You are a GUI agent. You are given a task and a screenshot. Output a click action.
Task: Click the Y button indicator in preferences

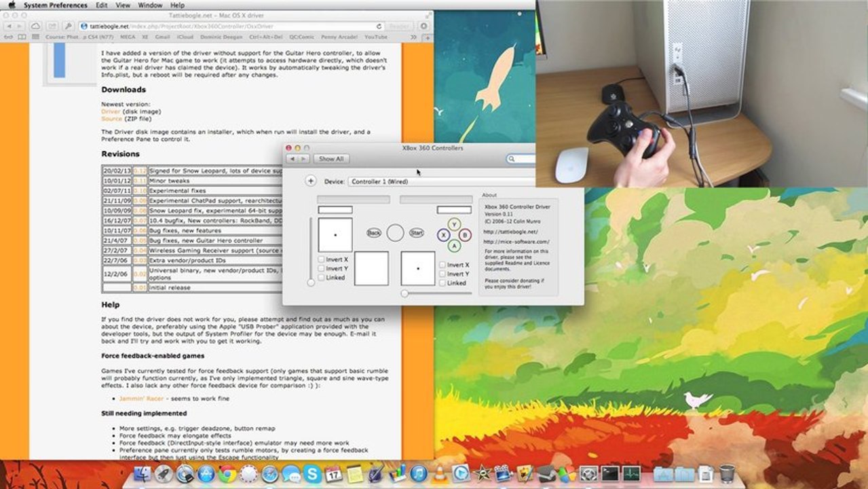pos(455,224)
